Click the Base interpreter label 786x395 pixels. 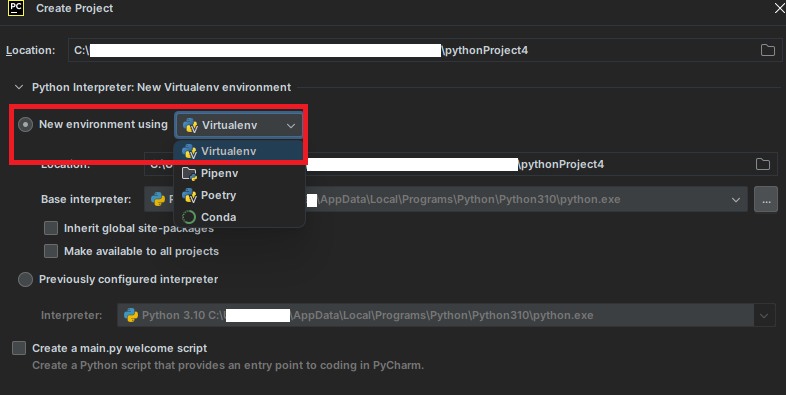pyautogui.click(x=86, y=200)
